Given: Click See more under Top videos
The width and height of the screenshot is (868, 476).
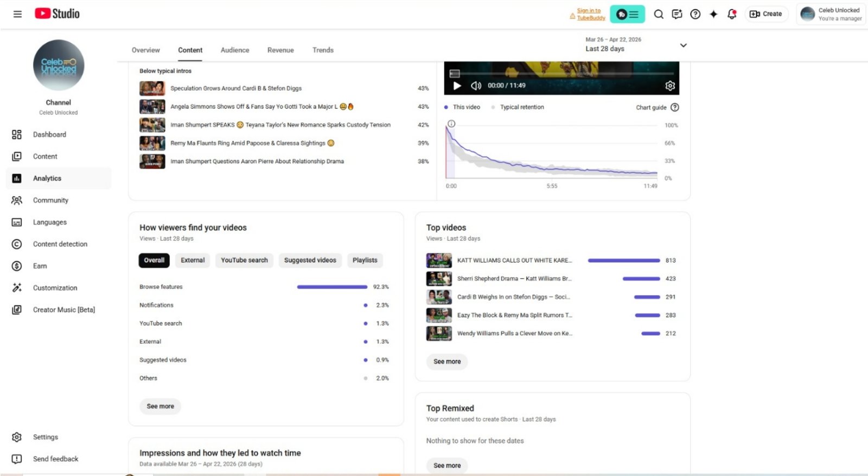Looking at the screenshot, I should (x=447, y=362).
